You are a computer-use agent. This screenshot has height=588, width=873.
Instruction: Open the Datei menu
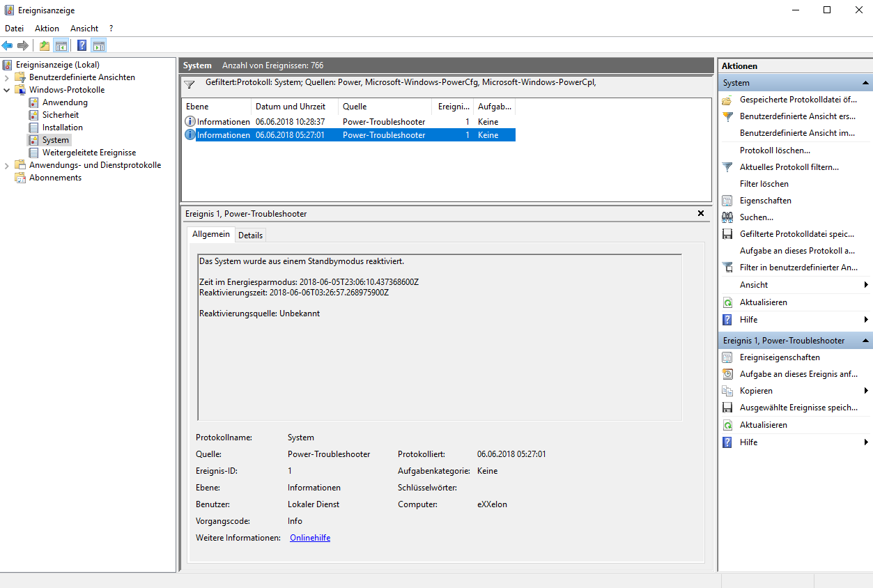click(x=14, y=29)
